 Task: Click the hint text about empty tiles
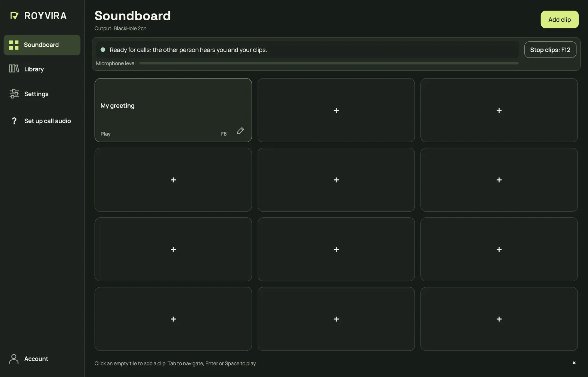[175, 363]
